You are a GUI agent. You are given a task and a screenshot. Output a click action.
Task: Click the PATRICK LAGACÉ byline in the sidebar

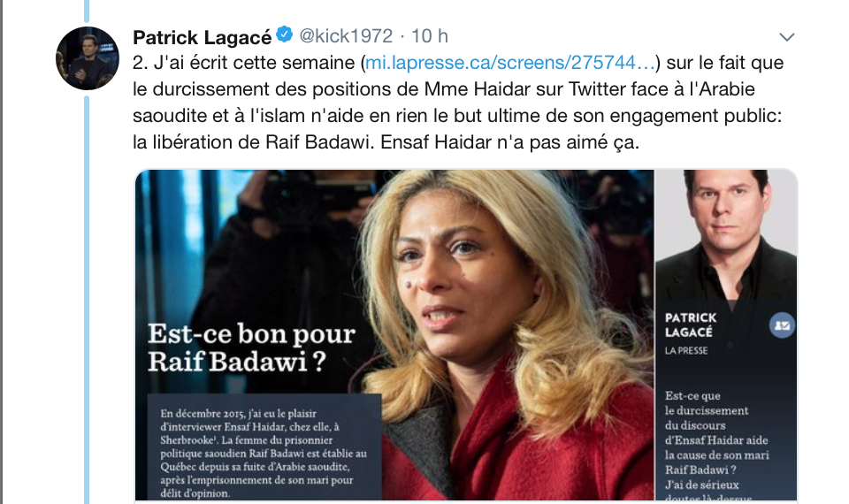tap(691, 325)
